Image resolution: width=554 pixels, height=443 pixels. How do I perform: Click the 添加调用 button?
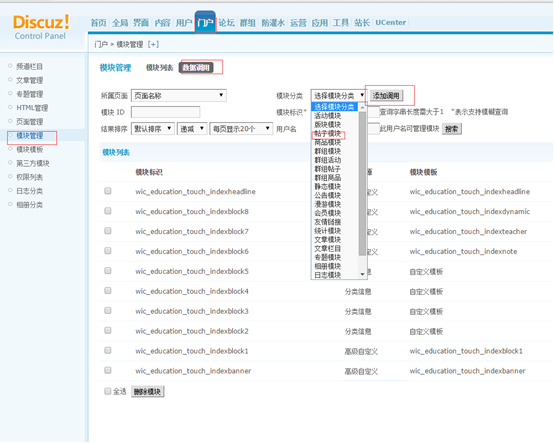[x=386, y=95]
